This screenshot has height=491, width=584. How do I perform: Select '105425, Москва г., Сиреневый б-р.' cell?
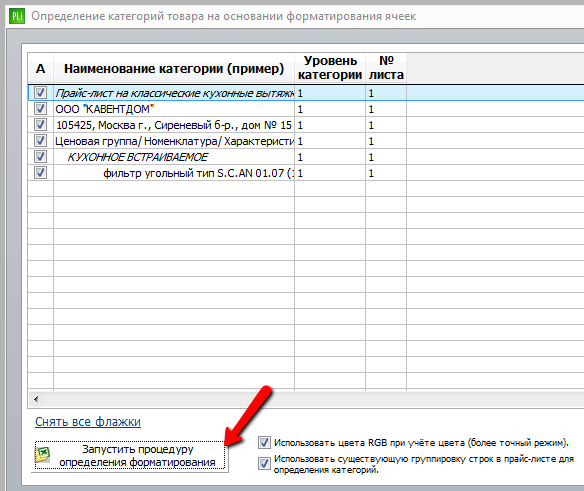[x=174, y=125]
